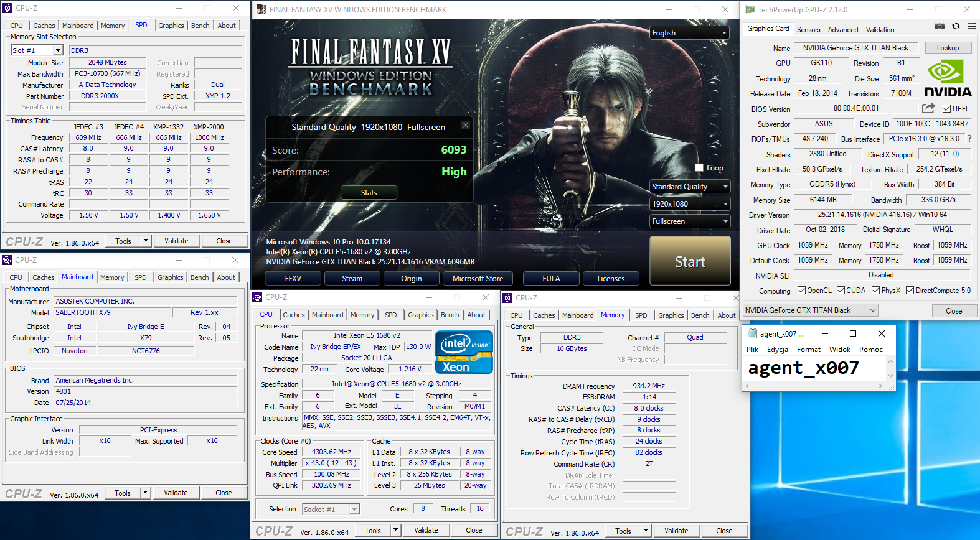Viewport: 980px width, 540px height.
Task: Open the Standard Quality dropdown
Action: [689, 187]
